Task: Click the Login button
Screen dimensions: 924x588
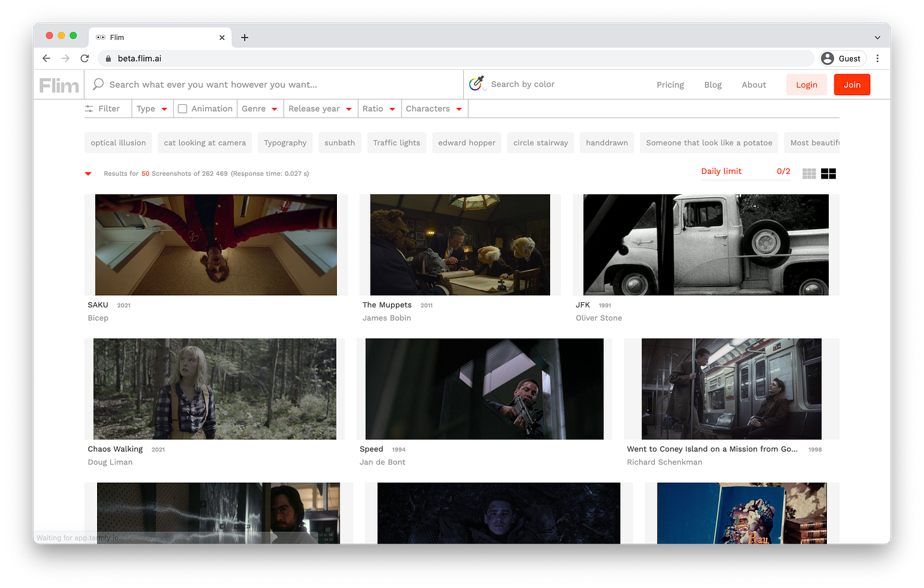Action: 807,84
